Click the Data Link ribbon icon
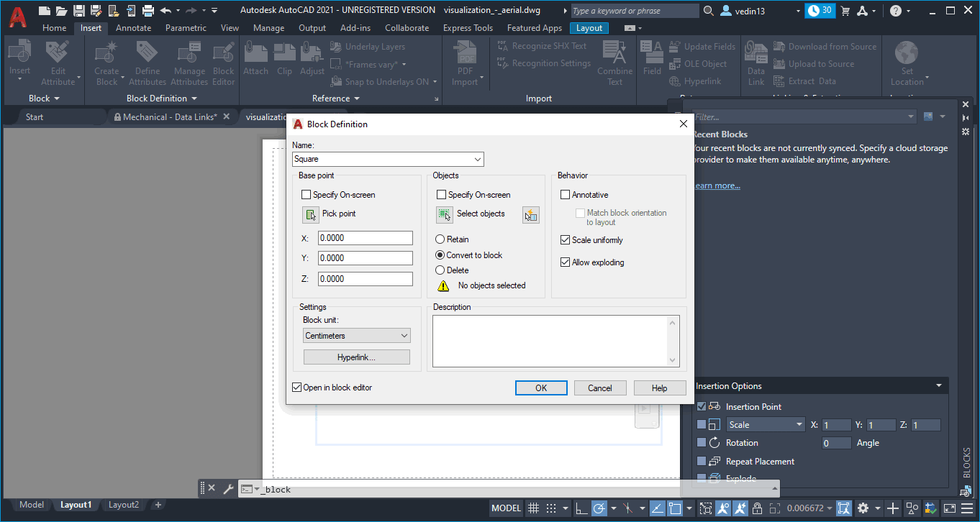Image resolution: width=980 pixels, height=522 pixels. coord(756,63)
